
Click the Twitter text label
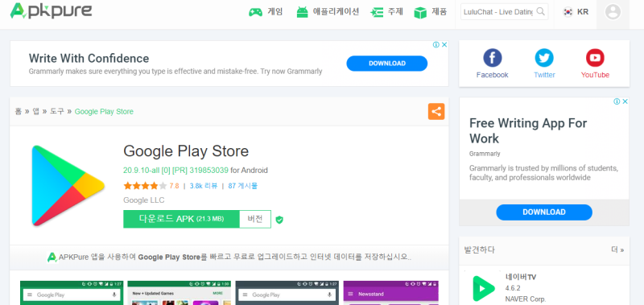[x=544, y=75]
